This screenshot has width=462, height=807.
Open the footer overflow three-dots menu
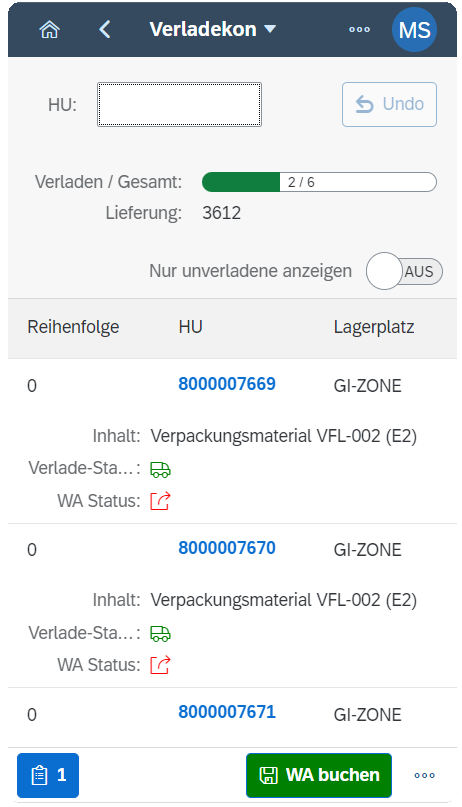coord(424,775)
